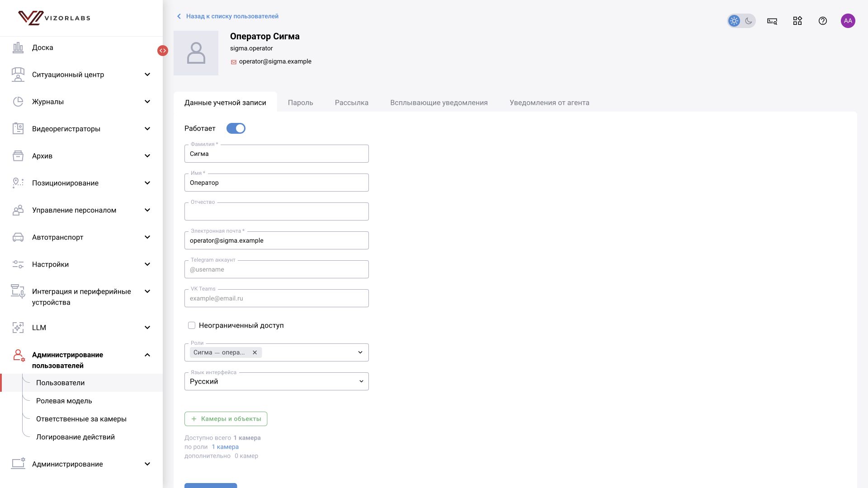Check the Неограниченный доступ checkbox
Viewport: 868px width, 488px height.
(x=192, y=325)
